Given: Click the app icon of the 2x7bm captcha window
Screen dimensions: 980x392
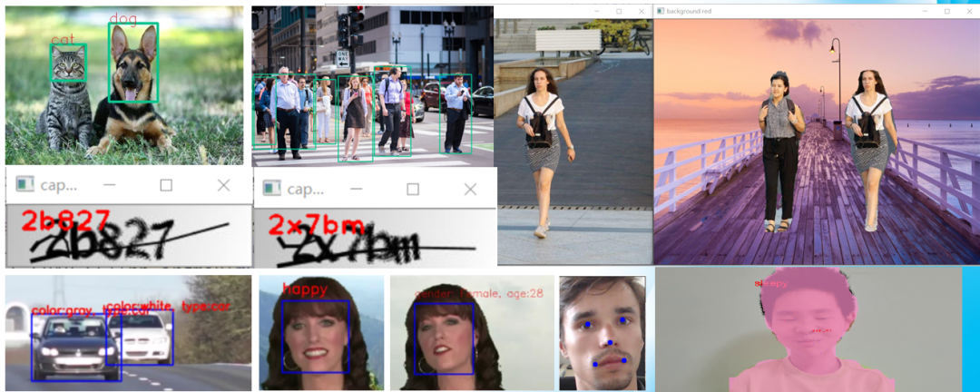Looking at the screenshot, I should click(272, 188).
